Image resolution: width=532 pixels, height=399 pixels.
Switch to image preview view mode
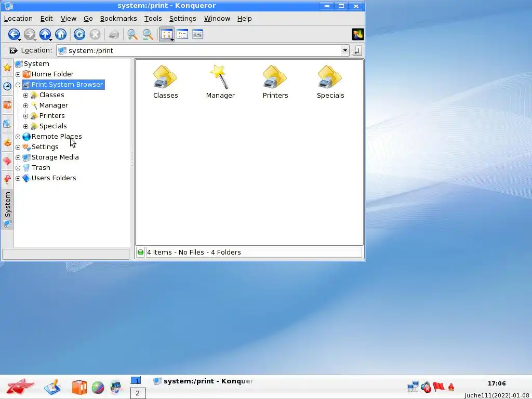197,34
